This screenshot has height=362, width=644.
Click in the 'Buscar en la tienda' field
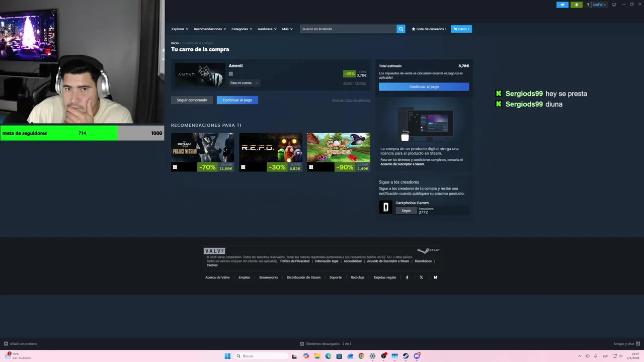[348, 29]
